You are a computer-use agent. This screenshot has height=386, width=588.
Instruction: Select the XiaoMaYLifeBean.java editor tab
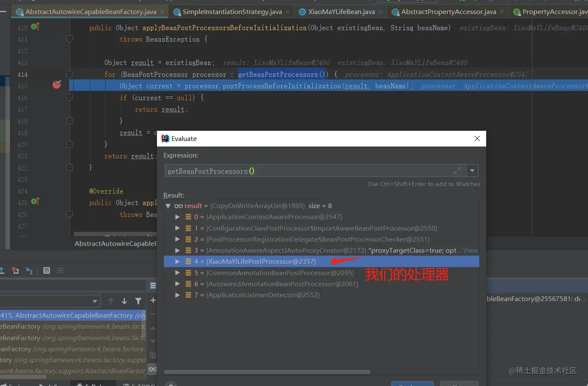(x=341, y=11)
